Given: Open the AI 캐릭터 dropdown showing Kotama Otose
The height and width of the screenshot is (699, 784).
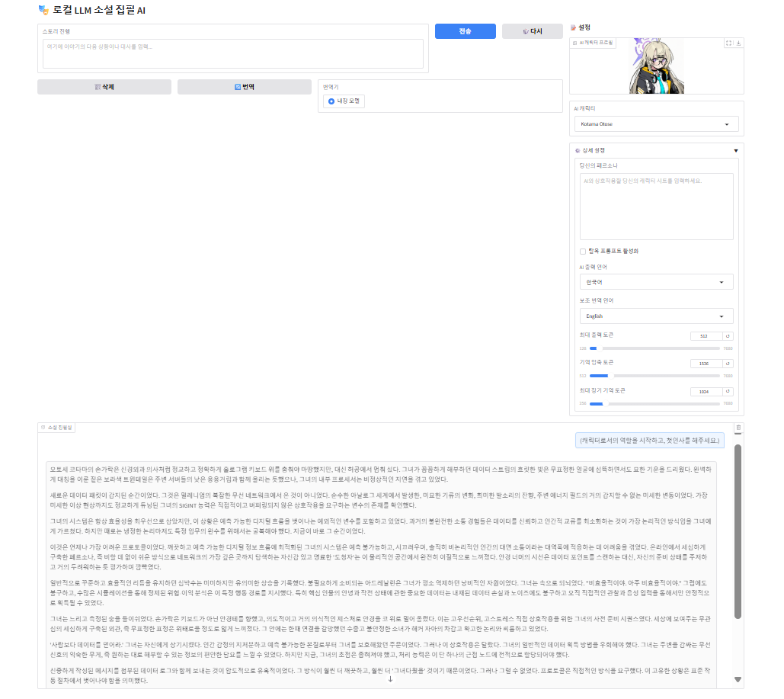Looking at the screenshot, I should (x=656, y=124).
